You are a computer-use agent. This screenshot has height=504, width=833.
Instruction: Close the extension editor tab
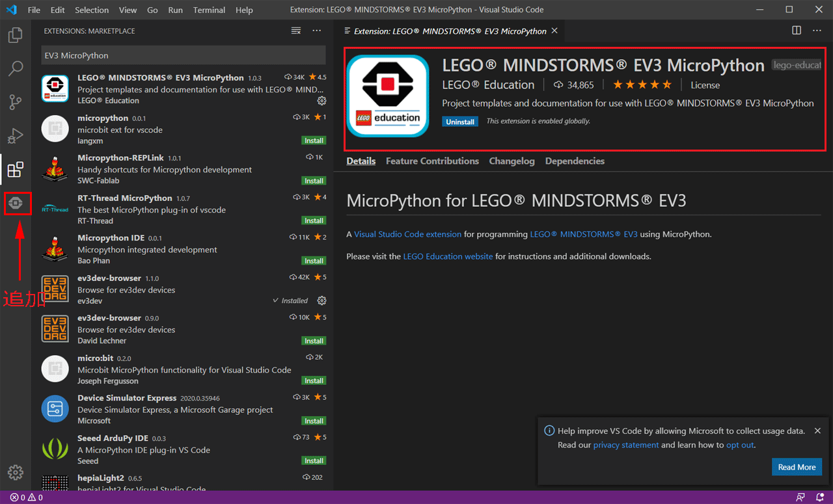pyautogui.click(x=554, y=31)
